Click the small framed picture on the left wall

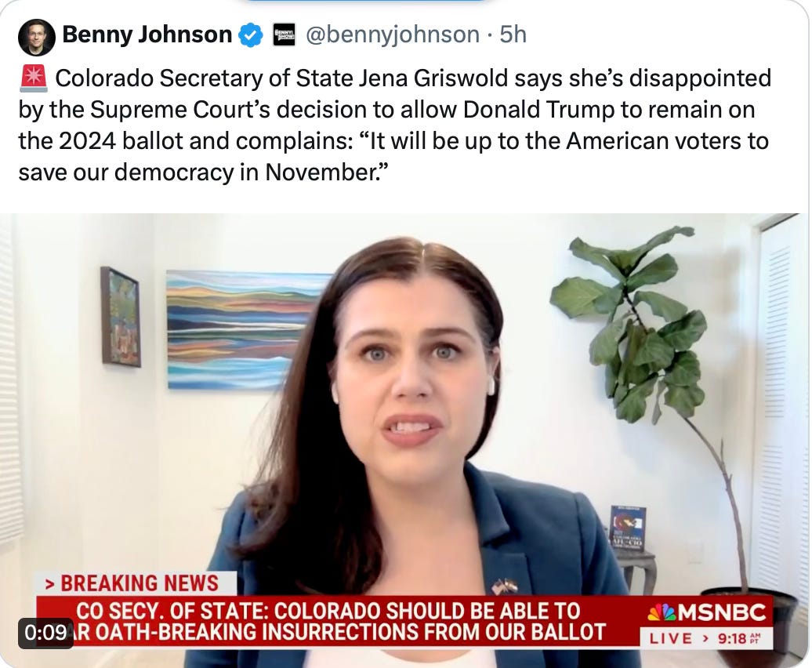[x=120, y=317]
